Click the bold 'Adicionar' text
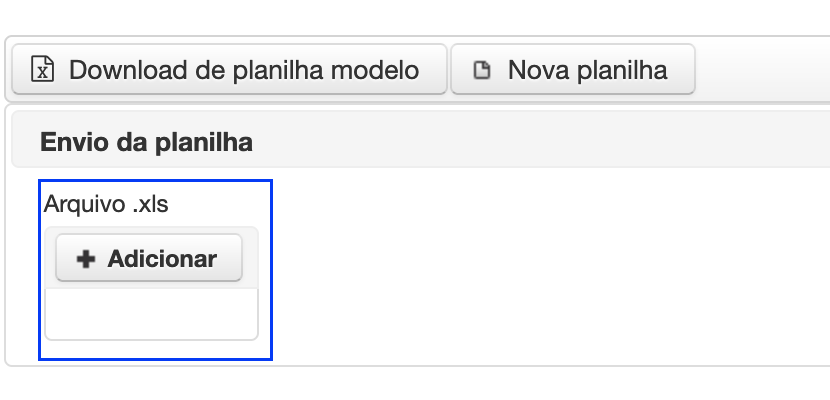 162,259
